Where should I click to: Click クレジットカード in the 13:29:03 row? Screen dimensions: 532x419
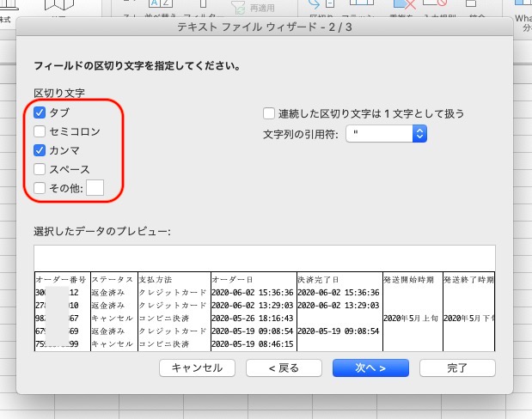click(173, 306)
